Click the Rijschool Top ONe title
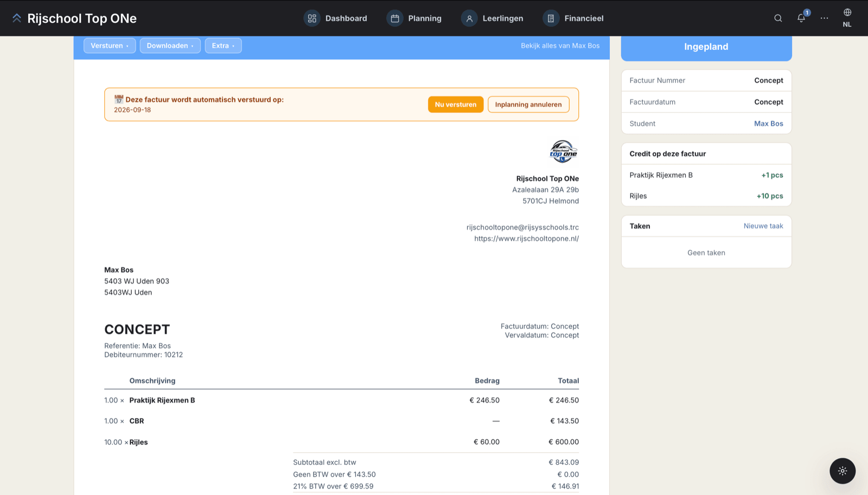The image size is (868, 495). coord(82,18)
